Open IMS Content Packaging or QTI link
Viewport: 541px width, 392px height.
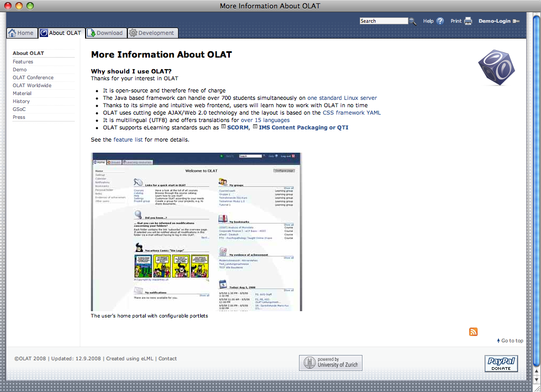(x=303, y=128)
